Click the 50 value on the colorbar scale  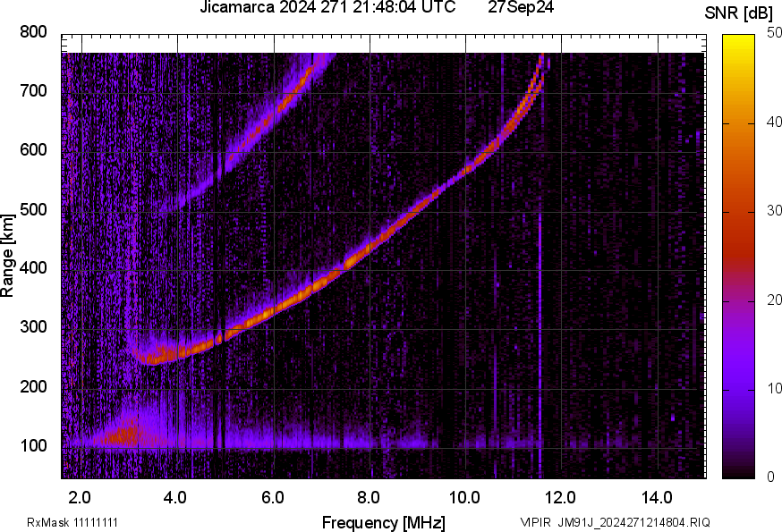[774, 33]
